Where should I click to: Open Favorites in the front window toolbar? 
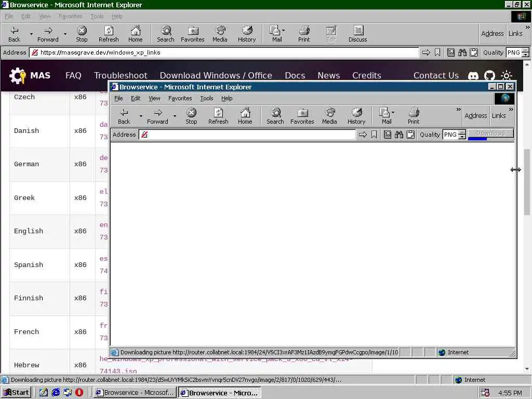(x=302, y=116)
